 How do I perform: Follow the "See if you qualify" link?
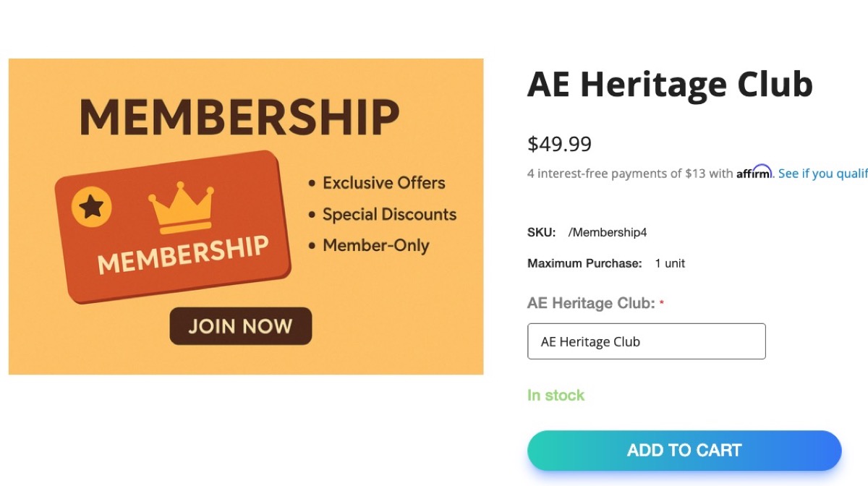822,173
